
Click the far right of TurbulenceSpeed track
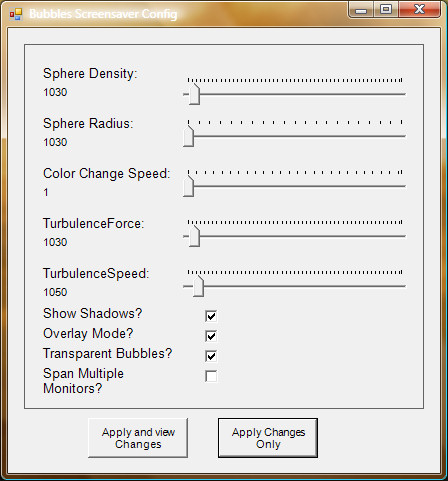[x=402, y=286]
